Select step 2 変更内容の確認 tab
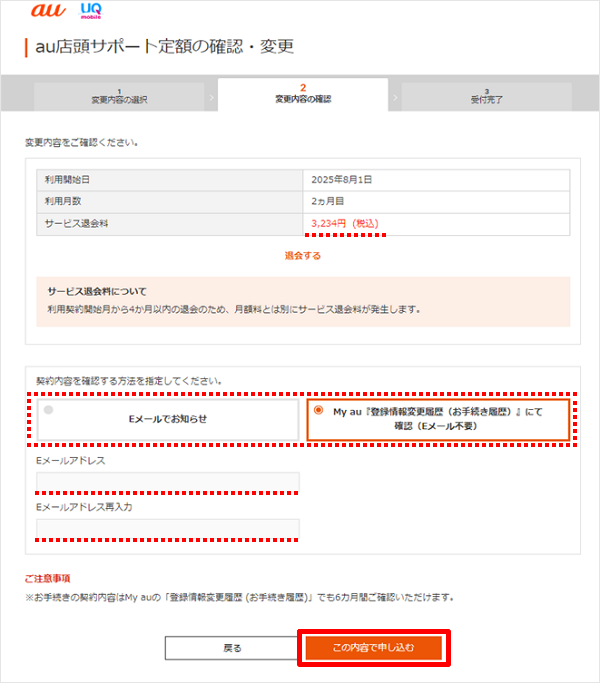 pos(302,95)
